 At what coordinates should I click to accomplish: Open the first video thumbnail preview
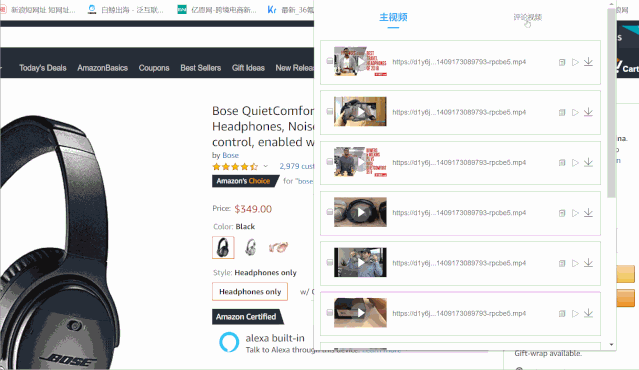click(360, 62)
